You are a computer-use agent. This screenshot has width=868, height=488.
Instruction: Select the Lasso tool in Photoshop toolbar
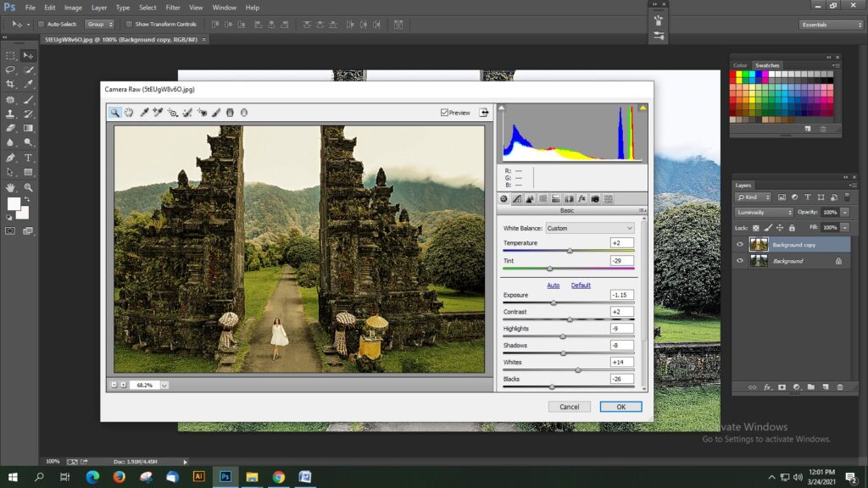(10, 69)
